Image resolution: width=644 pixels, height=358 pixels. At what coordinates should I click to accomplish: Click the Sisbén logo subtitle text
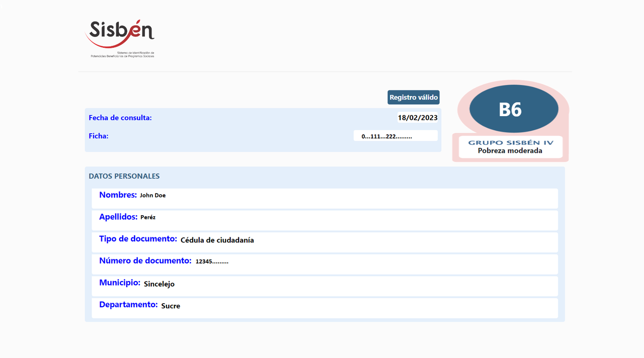(122, 54)
